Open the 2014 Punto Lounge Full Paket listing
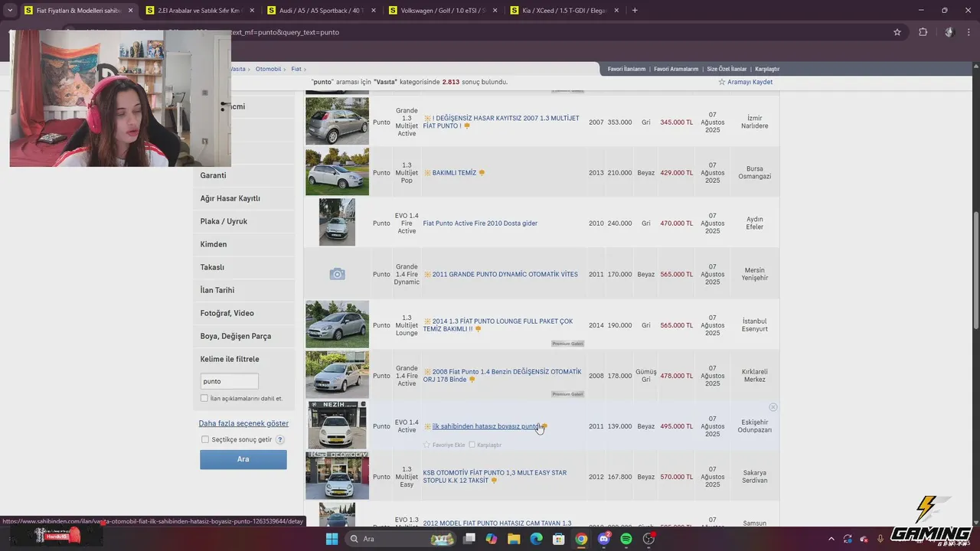980x551 pixels. pos(498,324)
